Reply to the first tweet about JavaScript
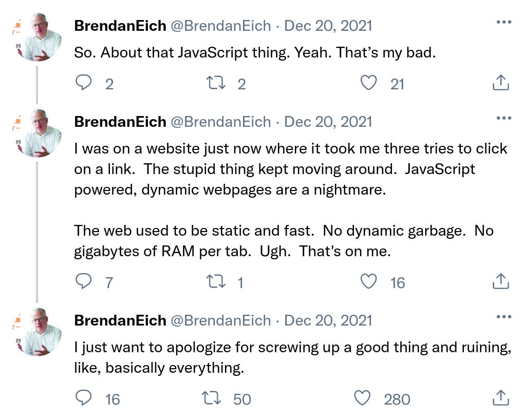Screen dimensions: 526x420 [84, 82]
